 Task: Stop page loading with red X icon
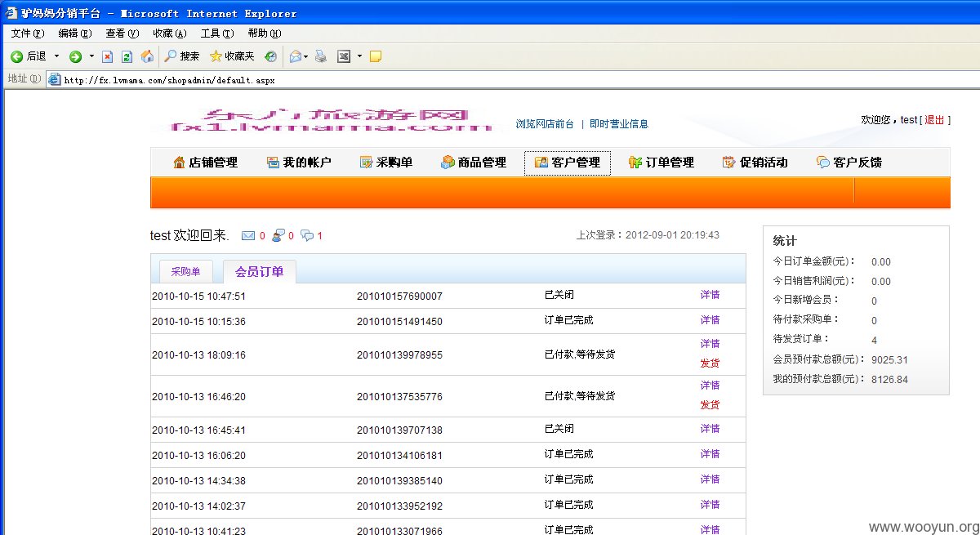[x=107, y=56]
